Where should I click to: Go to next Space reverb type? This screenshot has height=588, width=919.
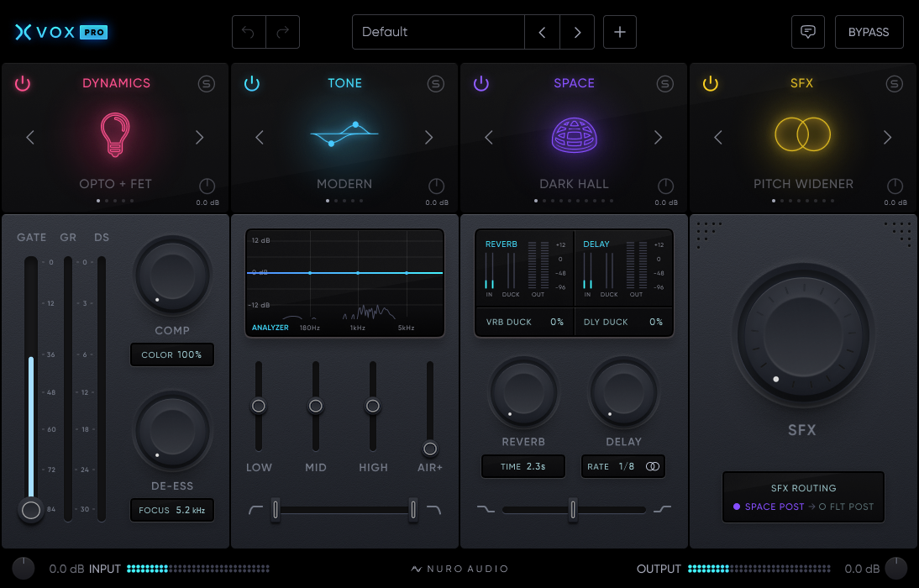click(658, 138)
